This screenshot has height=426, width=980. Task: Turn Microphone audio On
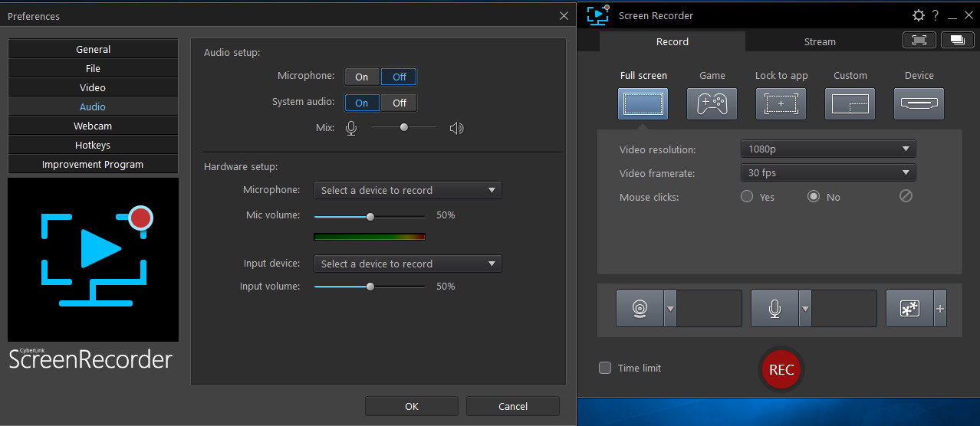[362, 77]
